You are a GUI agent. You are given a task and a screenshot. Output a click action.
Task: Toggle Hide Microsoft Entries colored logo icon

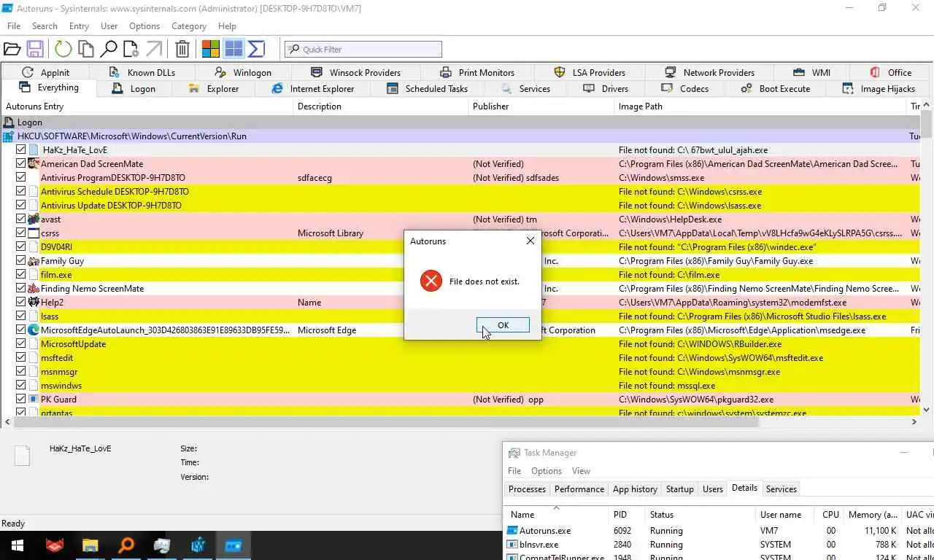211,49
